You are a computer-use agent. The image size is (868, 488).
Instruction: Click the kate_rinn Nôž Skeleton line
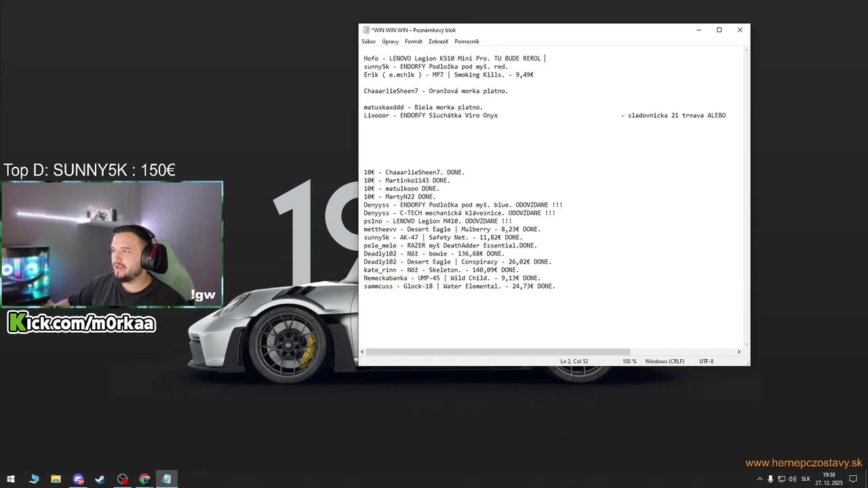tap(441, 270)
